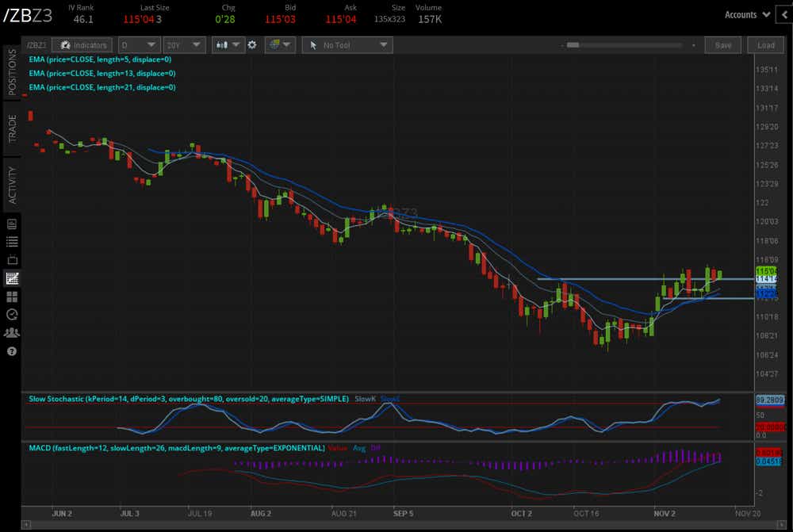Open chart settings gear icon

coord(252,45)
